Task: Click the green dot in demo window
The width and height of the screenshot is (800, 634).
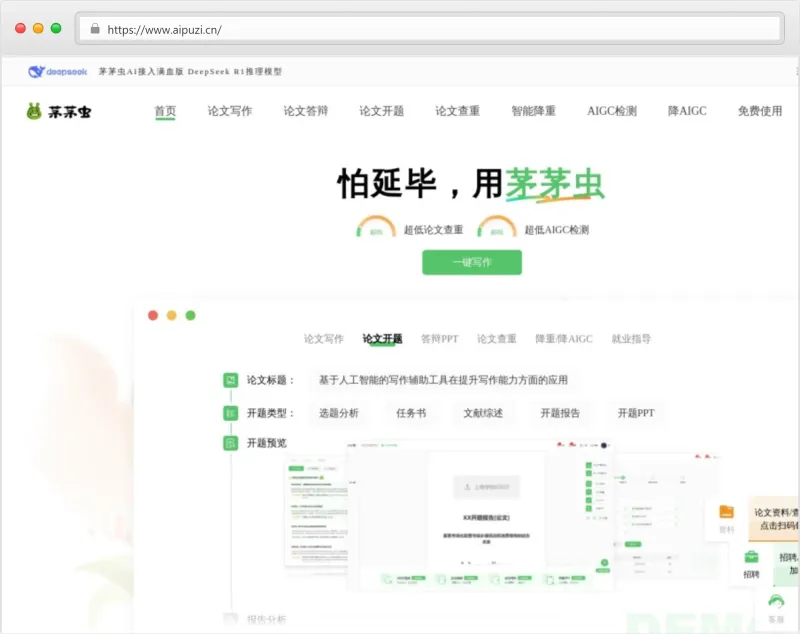Action: point(190,315)
